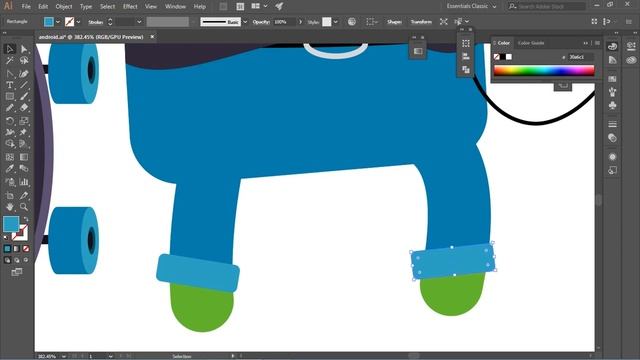Open the Object menu
This screenshot has width=640, height=360.
point(64,7)
